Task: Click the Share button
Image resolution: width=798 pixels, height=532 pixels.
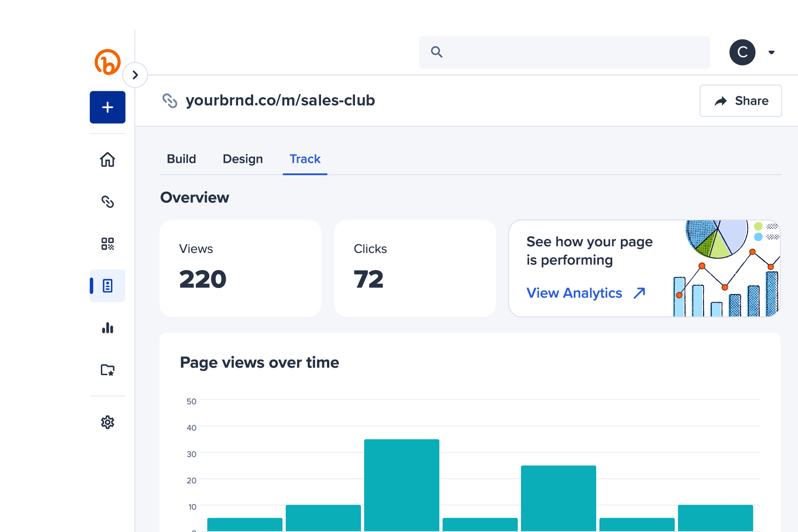Action: pos(740,101)
